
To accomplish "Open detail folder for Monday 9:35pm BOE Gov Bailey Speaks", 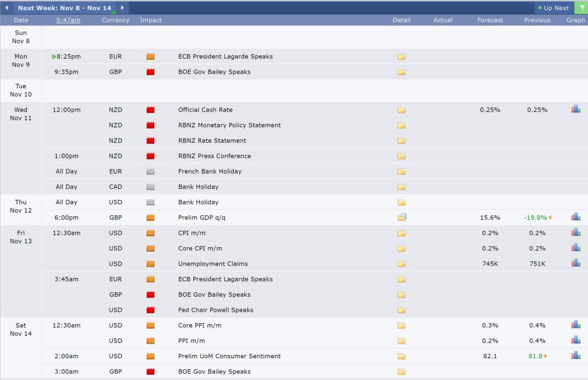I will point(401,72).
